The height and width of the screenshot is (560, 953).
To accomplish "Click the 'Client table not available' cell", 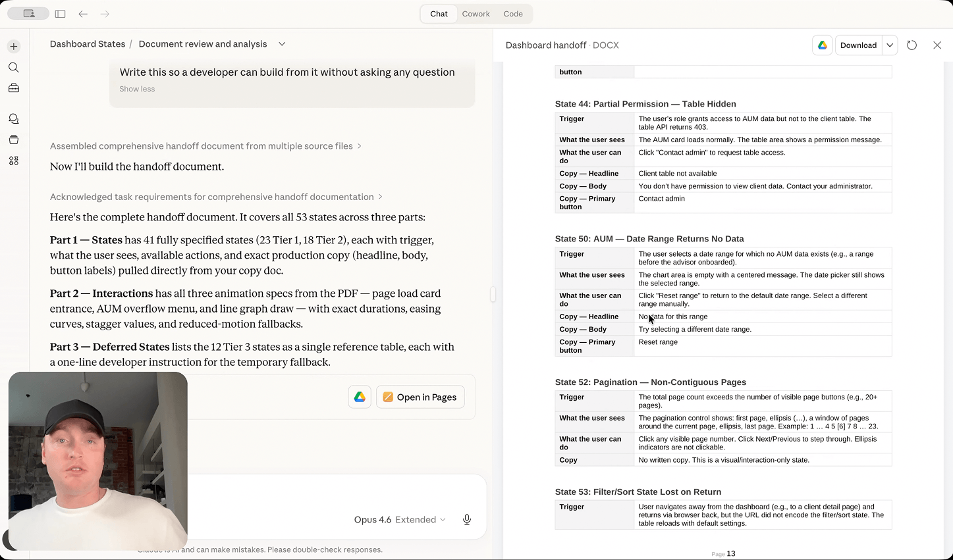I will pos(763,174).
